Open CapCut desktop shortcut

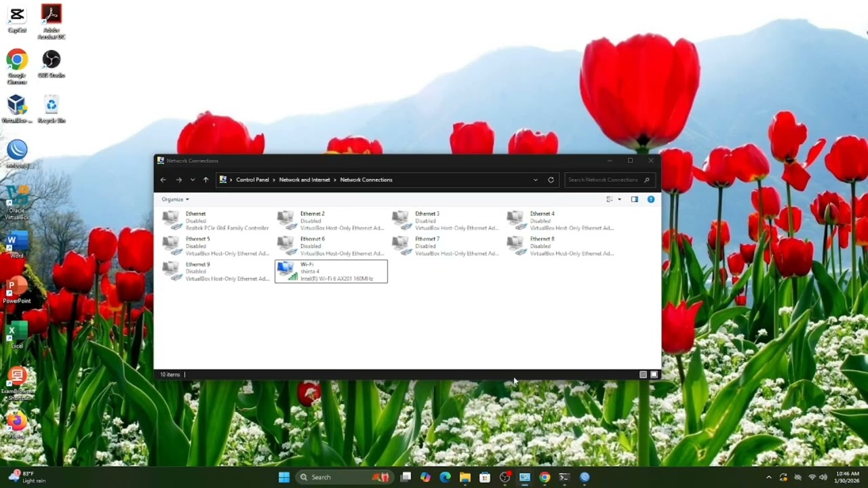pyautogui.click(x=17, y=19)
